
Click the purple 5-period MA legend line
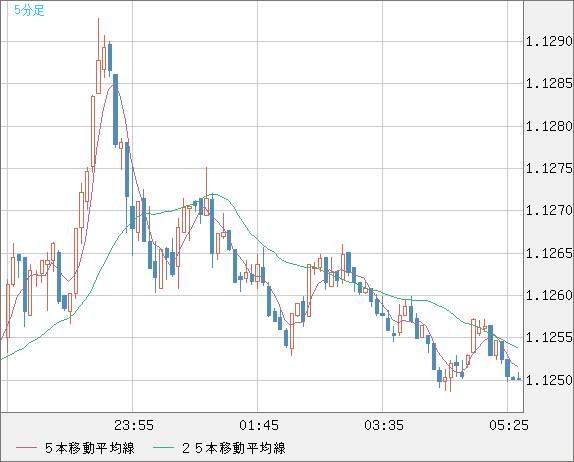(26, 448)
